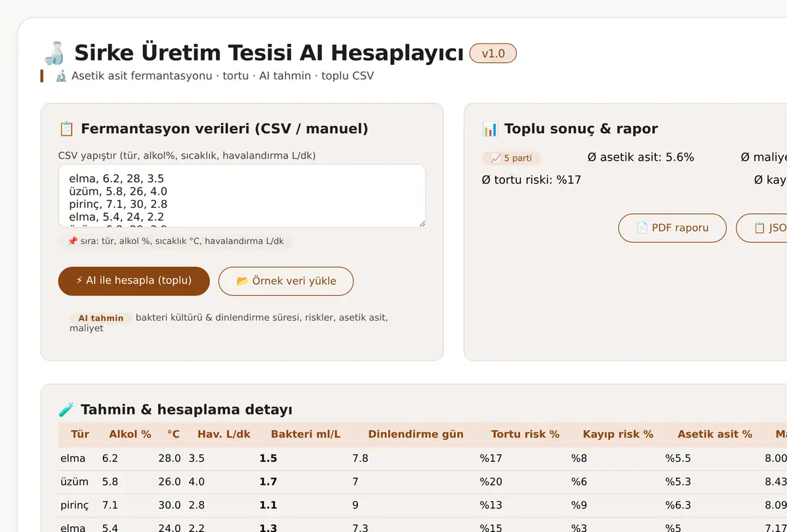Click the textarea resize handle corner

422,224
